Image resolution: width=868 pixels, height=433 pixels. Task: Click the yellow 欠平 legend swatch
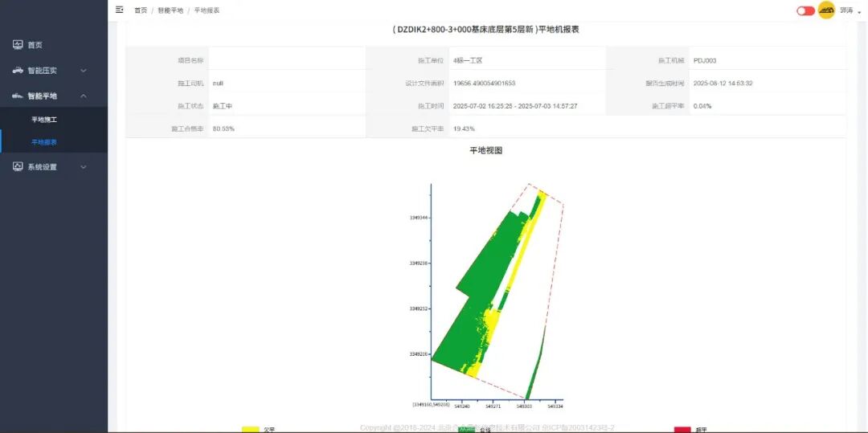251,430
